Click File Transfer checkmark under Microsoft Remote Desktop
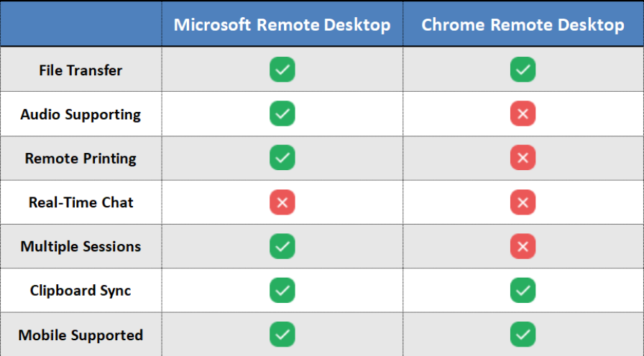644x356 pixels. click(282, 70)
